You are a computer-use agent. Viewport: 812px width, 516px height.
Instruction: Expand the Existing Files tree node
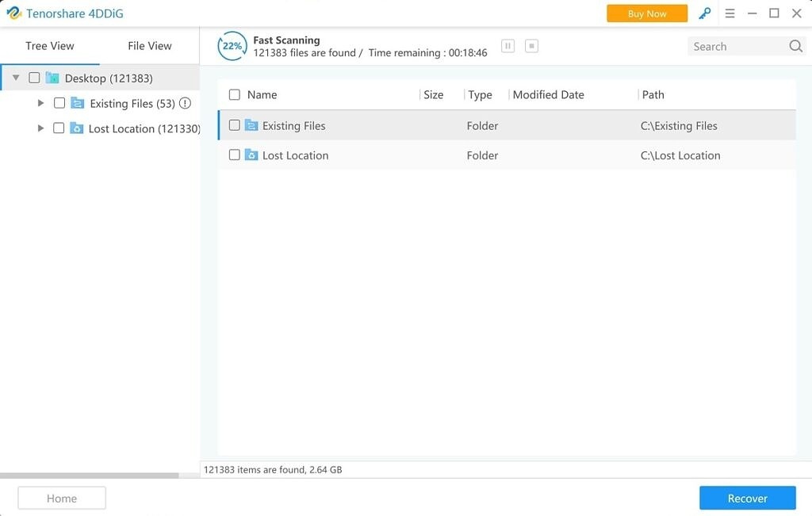click(x=41, y=103)
